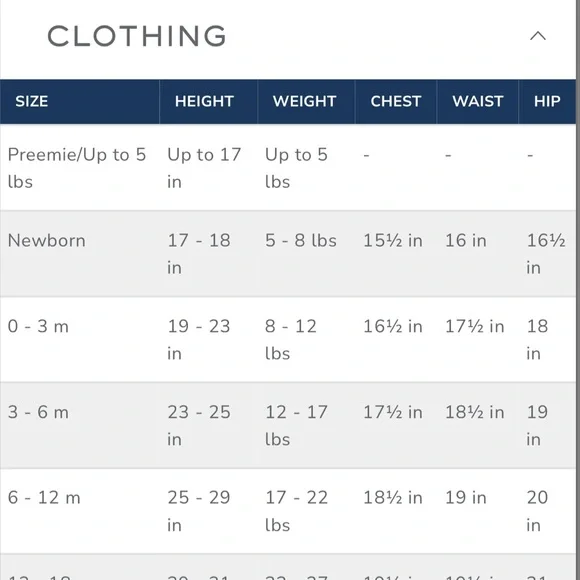Click the 25 - 29 in height cell
The height and width of the screenshot is (580, 580).
pyautogui.click(x=199, y=511)
